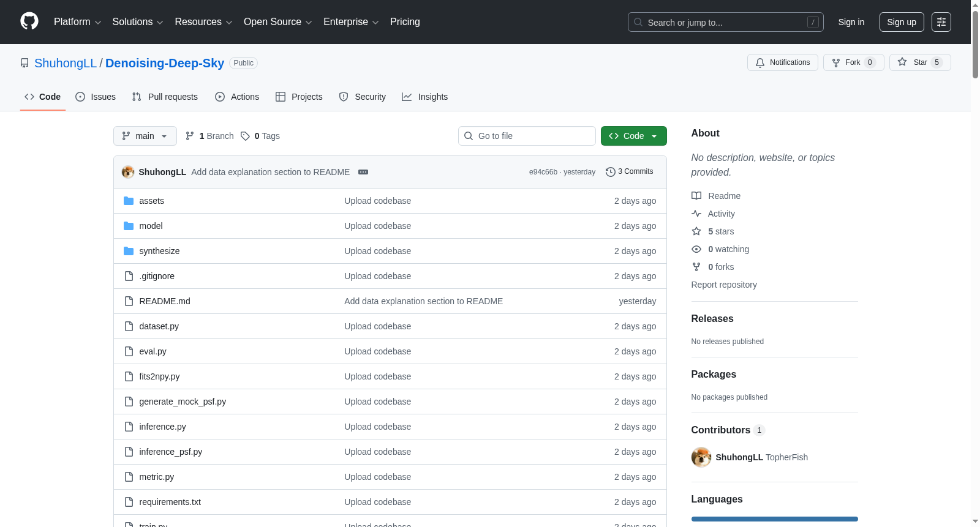Open the GitHub home logo
980x527 pixels.
[x=29, y=21]
